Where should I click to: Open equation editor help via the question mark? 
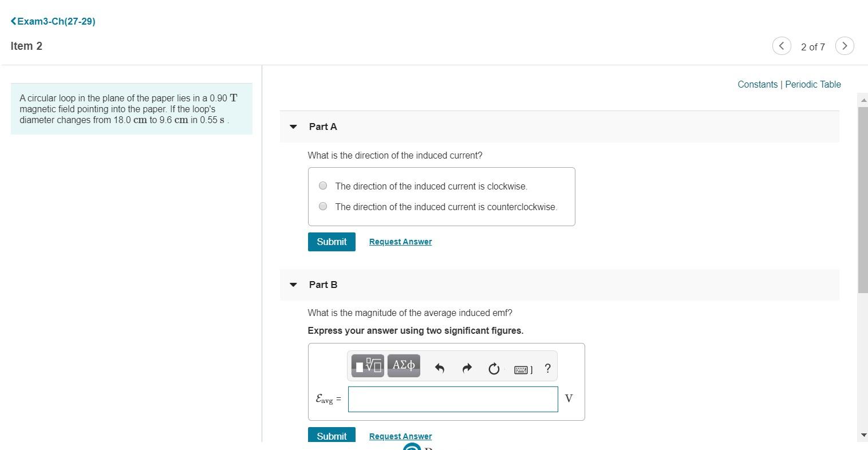(x=547, y=369)
